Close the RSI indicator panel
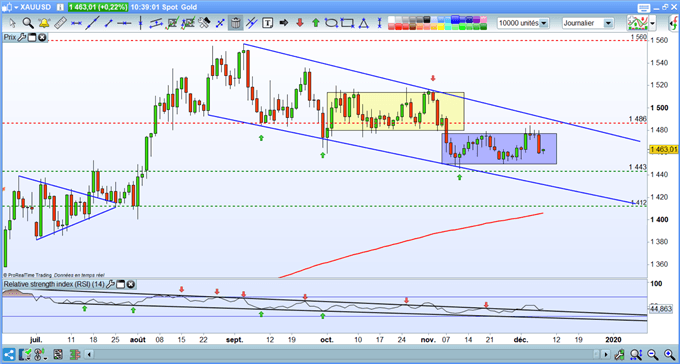 coord(131,285)
